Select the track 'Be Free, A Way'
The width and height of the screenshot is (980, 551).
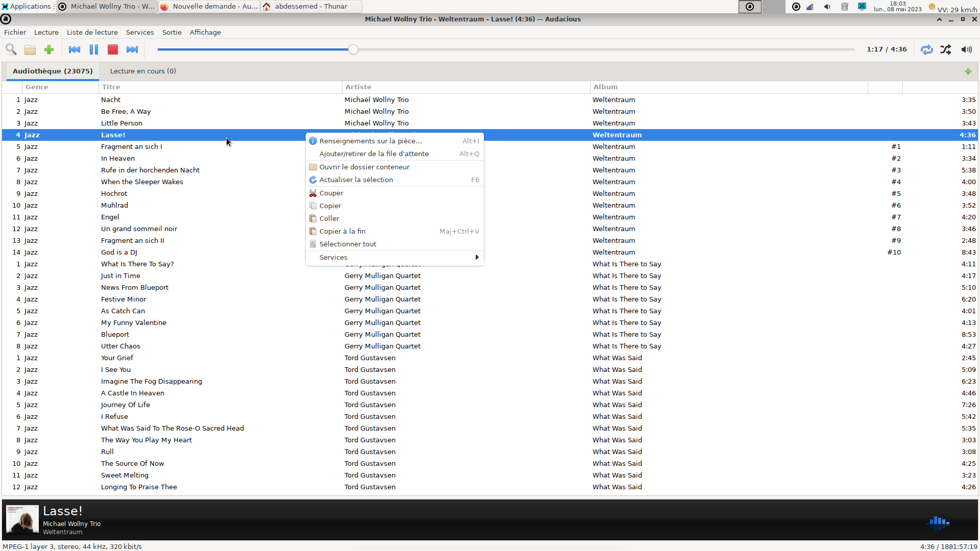pyautogui.click(x=490, y=111)
